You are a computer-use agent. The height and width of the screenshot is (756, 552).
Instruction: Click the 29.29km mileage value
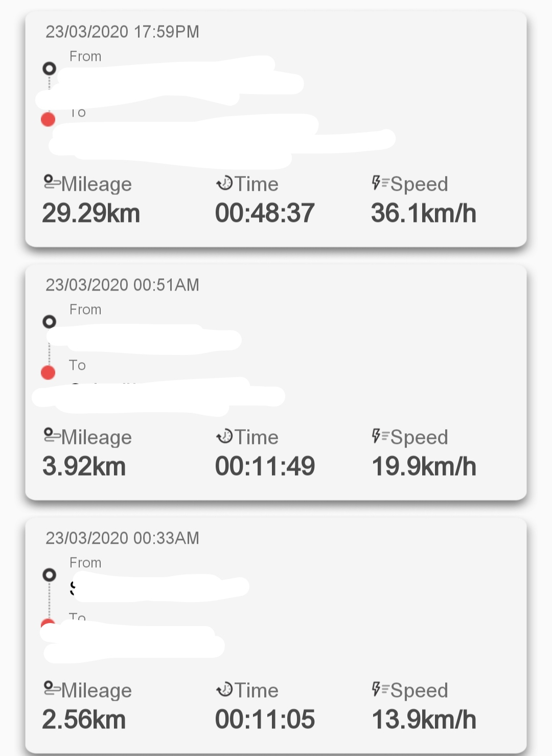click(x=91, y=213)
